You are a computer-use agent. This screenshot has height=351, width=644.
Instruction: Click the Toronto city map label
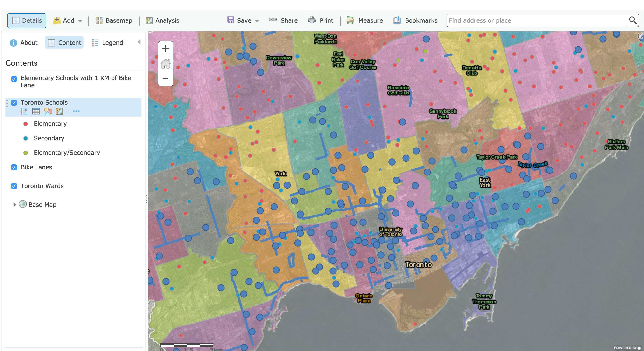(419, 264)
